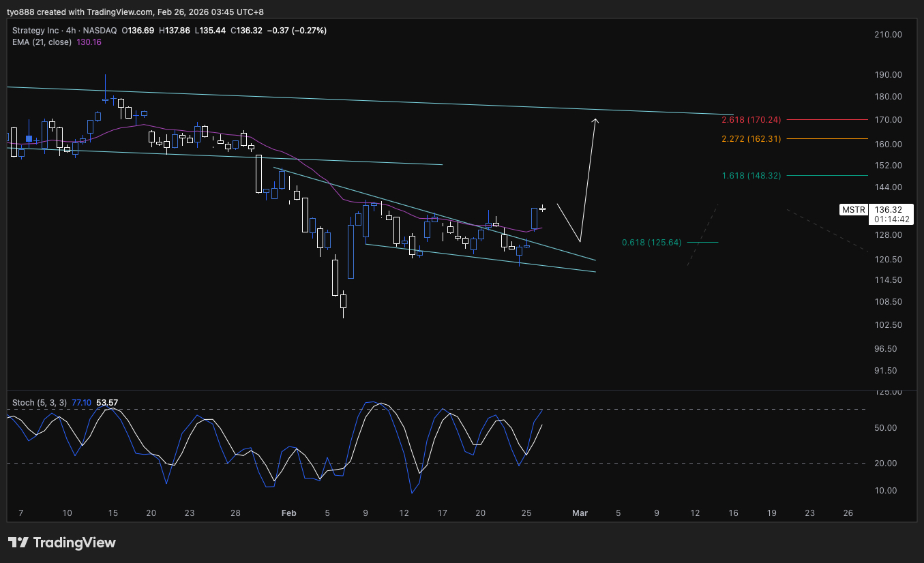
Task: Select the 0.618 (125.64) retracement label
Action: (x=652, y=243)
